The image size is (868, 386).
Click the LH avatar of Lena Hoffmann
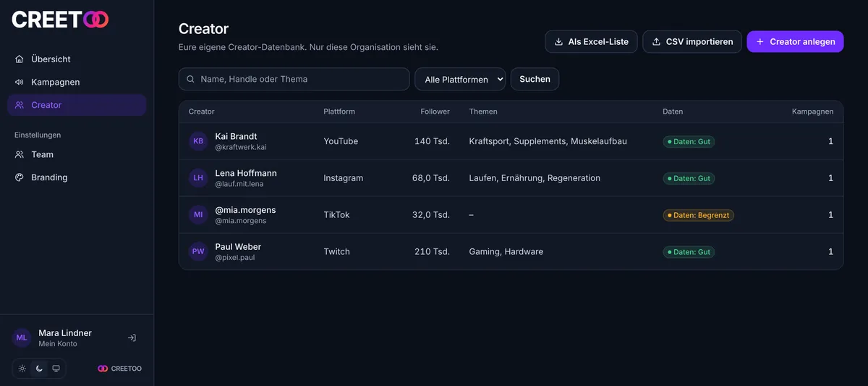pos(198,178)
